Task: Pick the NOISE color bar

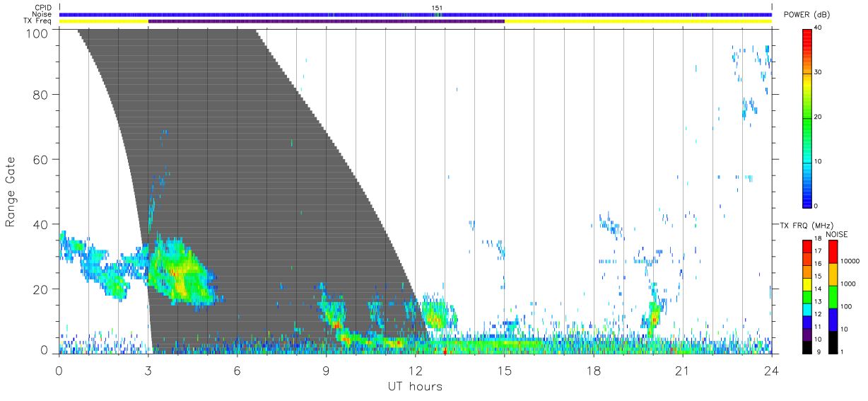Action: point(833,296)
